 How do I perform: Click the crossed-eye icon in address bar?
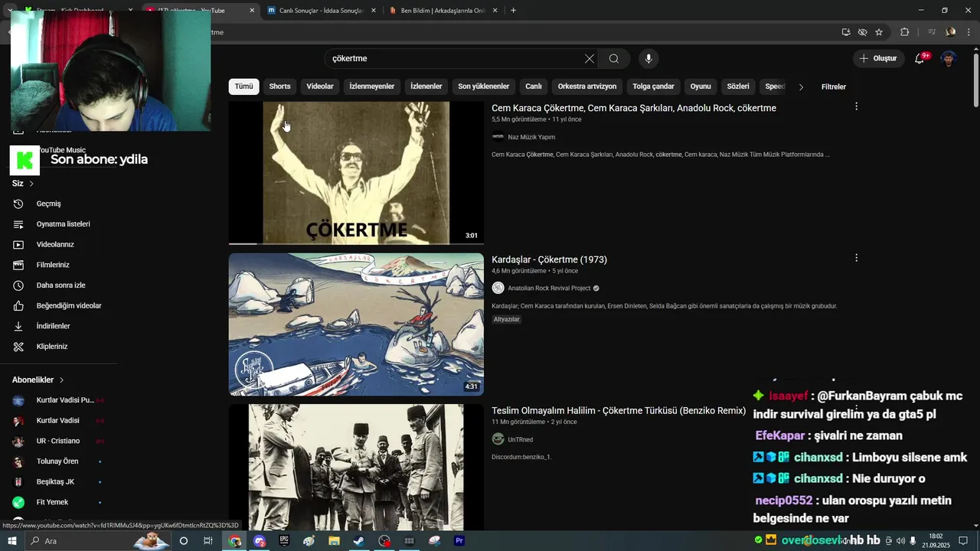pos(863,32)
